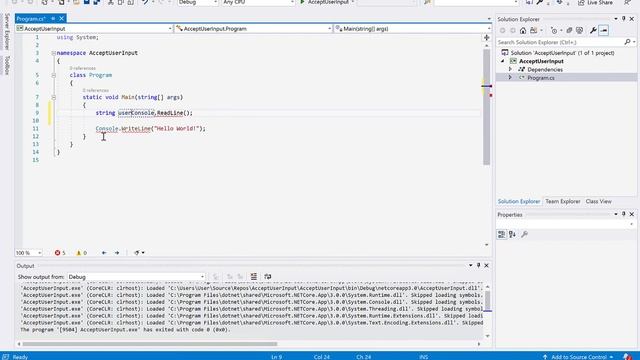
Task: Click Add to Source Control in status bar
Action: click(578, 357)
